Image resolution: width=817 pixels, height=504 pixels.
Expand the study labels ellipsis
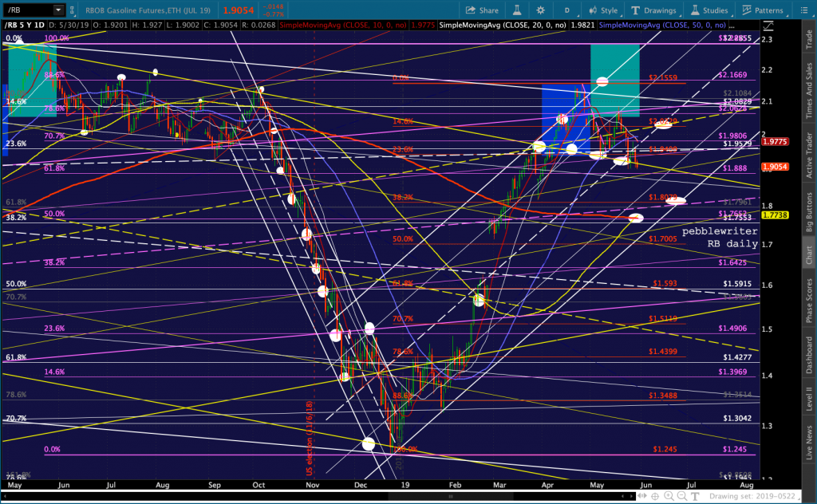coord(732,25)
